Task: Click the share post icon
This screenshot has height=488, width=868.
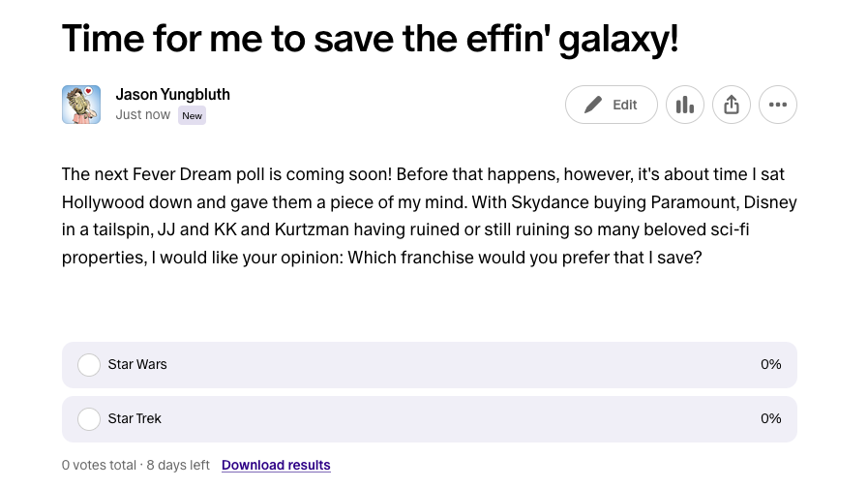Action: (x=732, y=105)
